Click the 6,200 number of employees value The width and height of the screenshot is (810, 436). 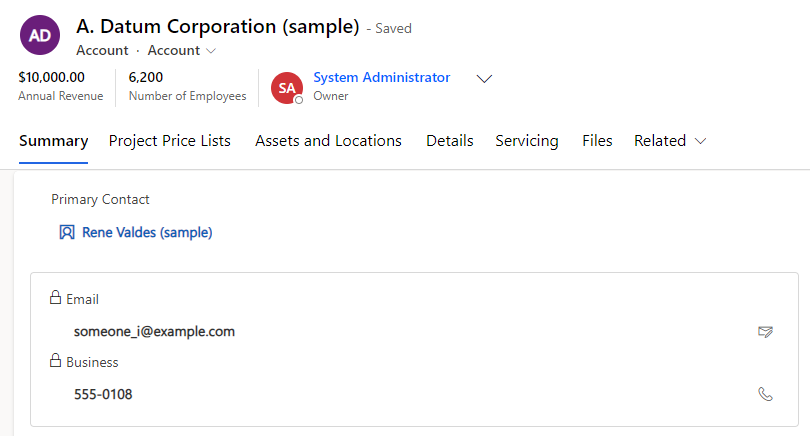click(146, 77)
